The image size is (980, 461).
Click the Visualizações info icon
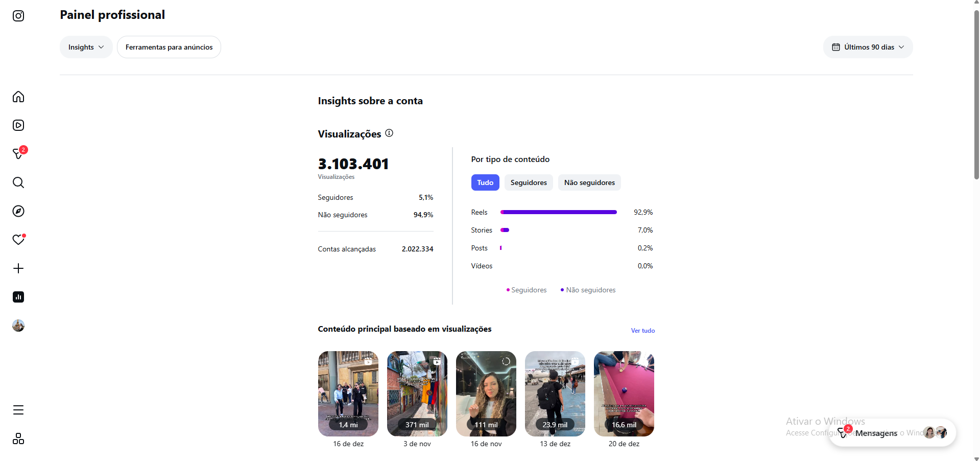(x=389, y=133)
